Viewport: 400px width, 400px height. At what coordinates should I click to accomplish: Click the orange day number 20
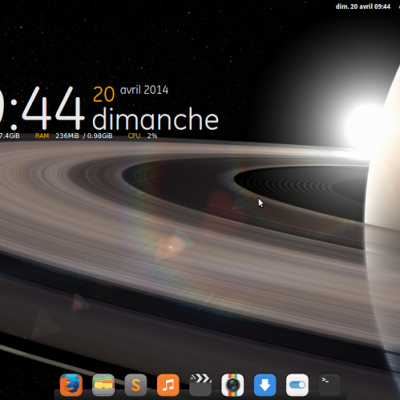104,94
